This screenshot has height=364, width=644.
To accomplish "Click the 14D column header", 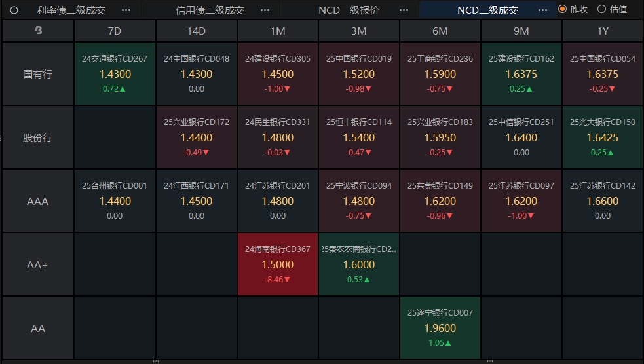I will [197, 31].
